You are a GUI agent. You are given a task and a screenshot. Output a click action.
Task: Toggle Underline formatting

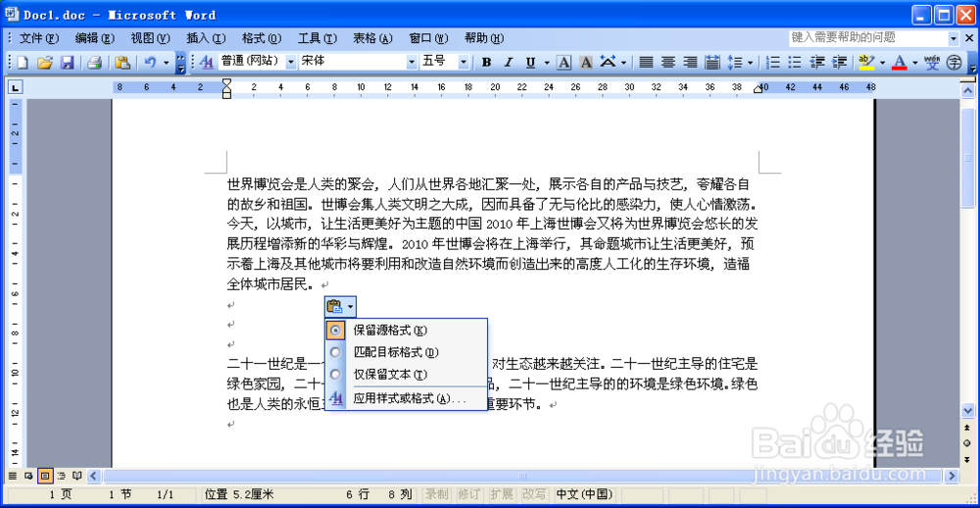point(530,62)
